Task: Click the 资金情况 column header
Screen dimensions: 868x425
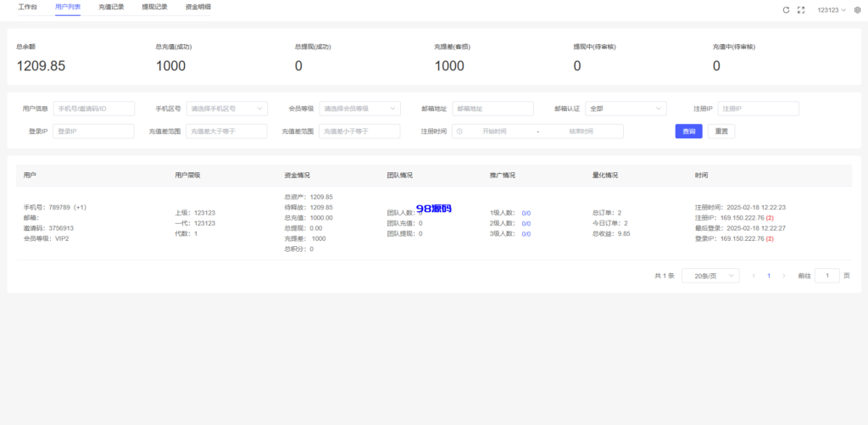Action: click(297, 175)
